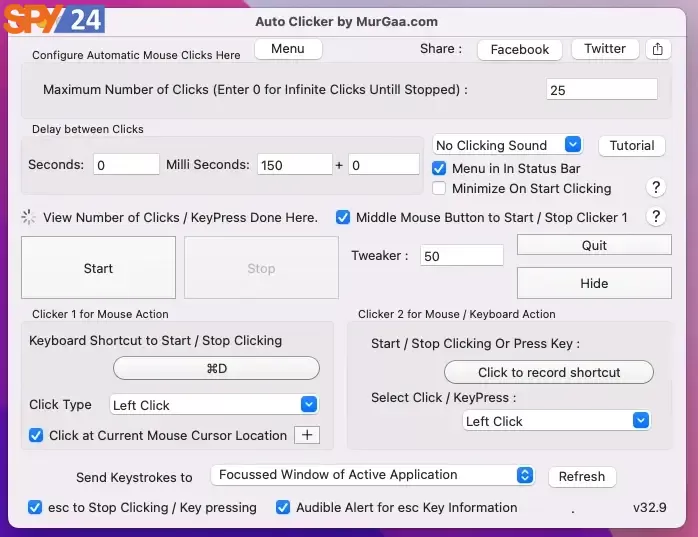This screenshot has width=698, height=537.
Task: Uncheck Click at Current Mouse Cursor Location
Action: tap(36, 435)
